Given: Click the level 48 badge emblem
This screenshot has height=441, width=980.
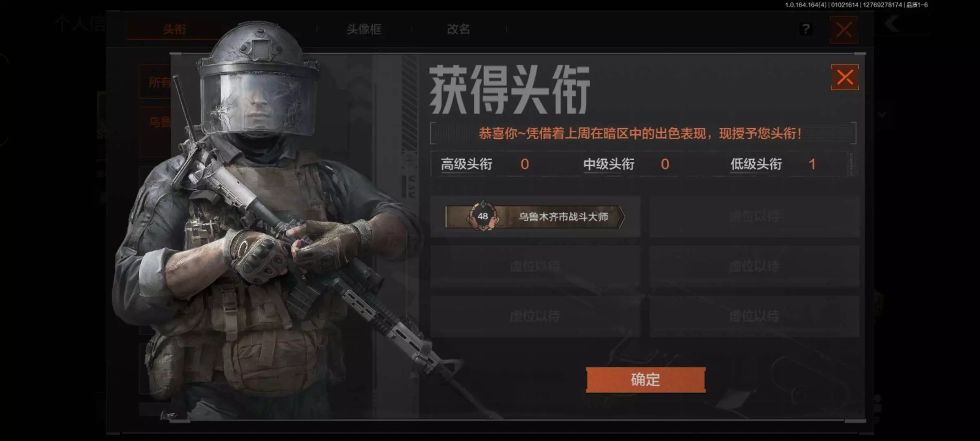Looking at the screenshot, I should point(483,216).
